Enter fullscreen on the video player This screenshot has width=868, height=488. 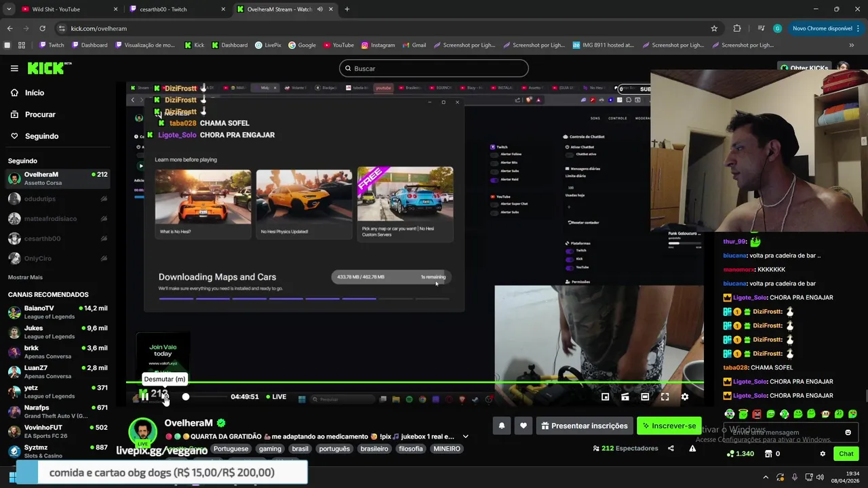tap(665, 397)
